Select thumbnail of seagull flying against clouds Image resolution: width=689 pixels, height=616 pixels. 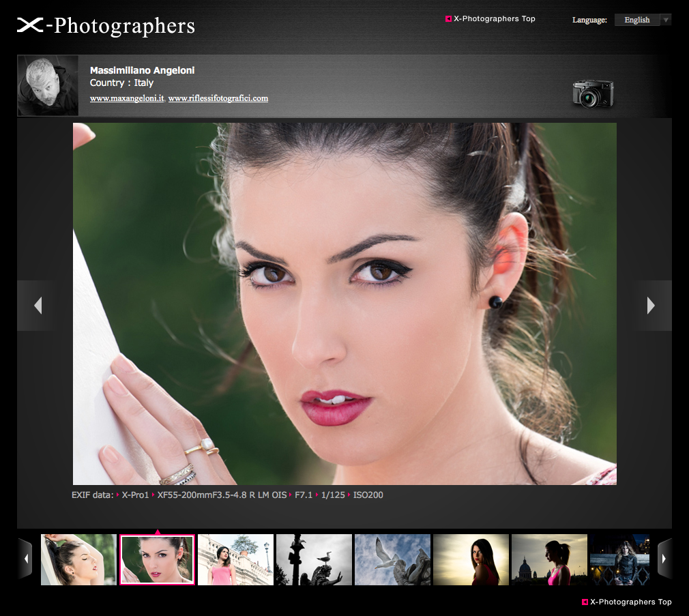pos(392,559)
